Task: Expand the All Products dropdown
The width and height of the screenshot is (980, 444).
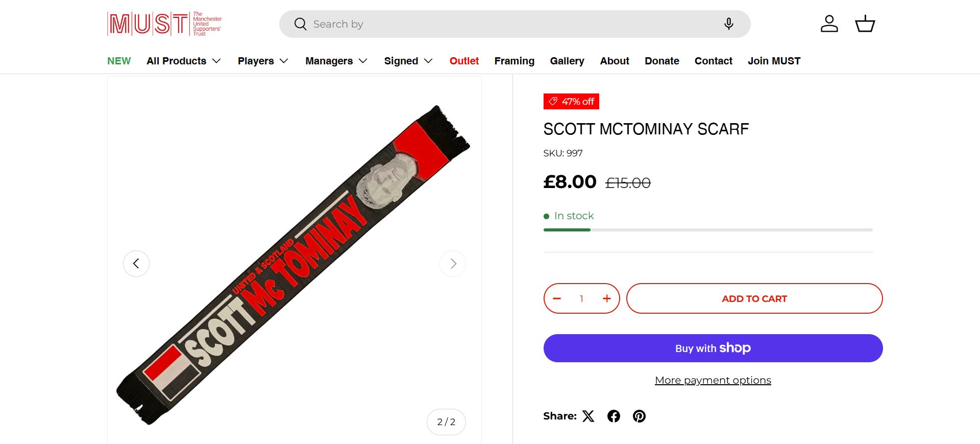Action: (184, 61)
